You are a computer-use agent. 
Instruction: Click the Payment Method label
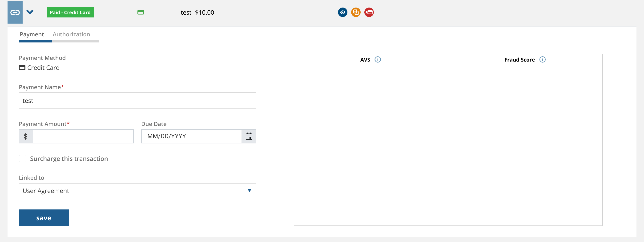pos(42,58)
